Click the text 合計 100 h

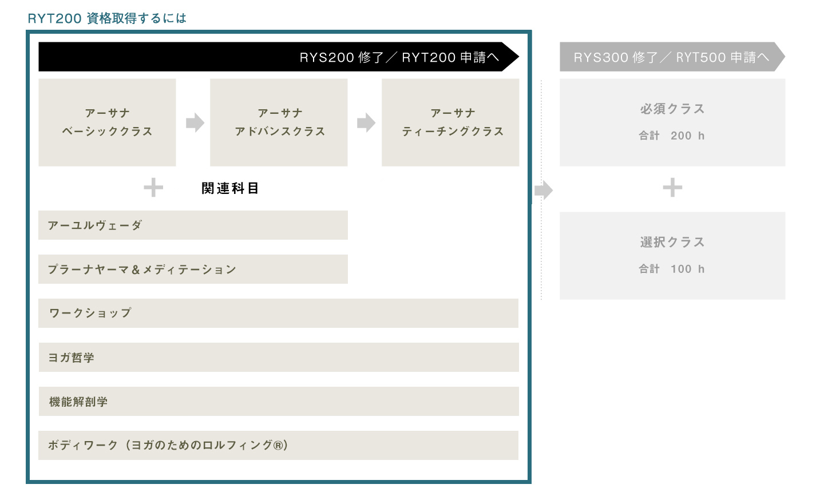[x=672, y=269]
